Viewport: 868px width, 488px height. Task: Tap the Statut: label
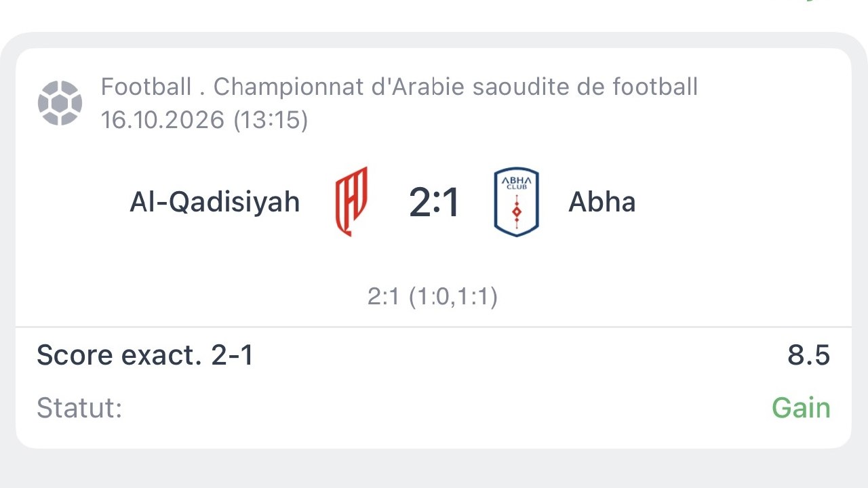point(79,408)
